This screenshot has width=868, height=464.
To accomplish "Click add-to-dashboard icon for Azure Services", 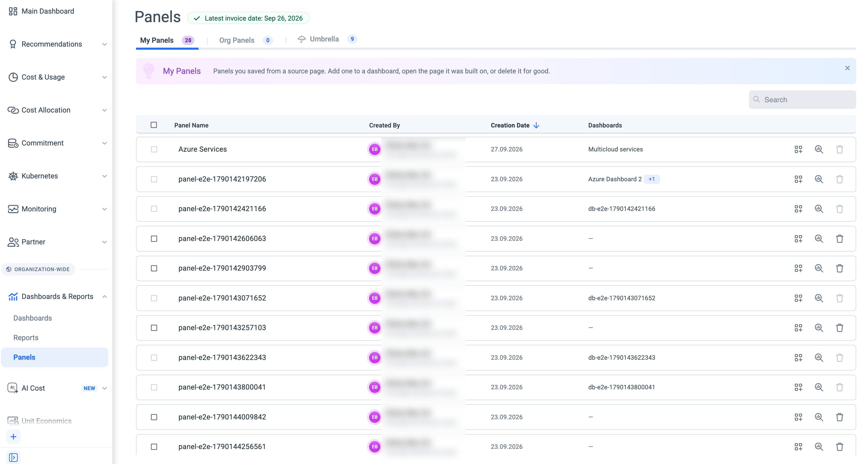I will [x=798, y=149].
